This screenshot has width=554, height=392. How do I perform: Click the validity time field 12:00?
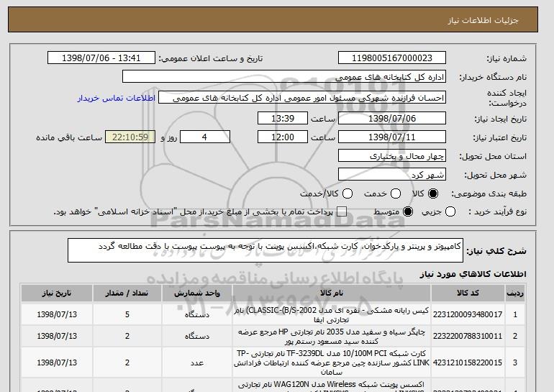coord(283,137)
